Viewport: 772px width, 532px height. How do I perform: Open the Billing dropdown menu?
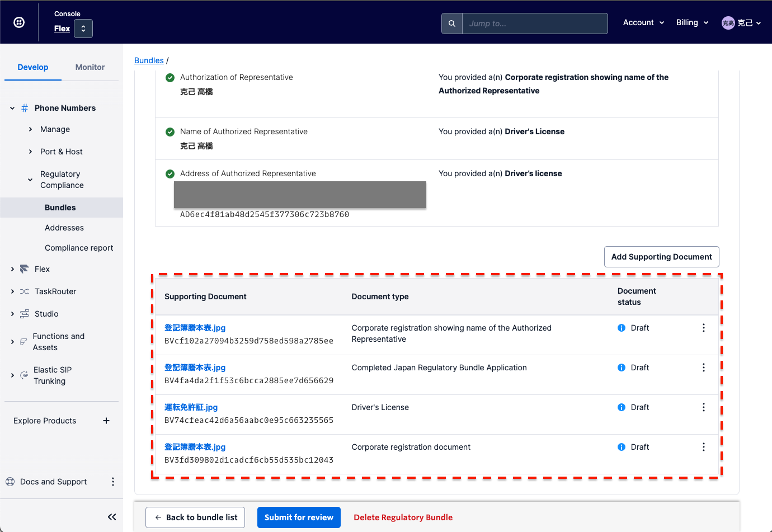(x=692, y=22)
